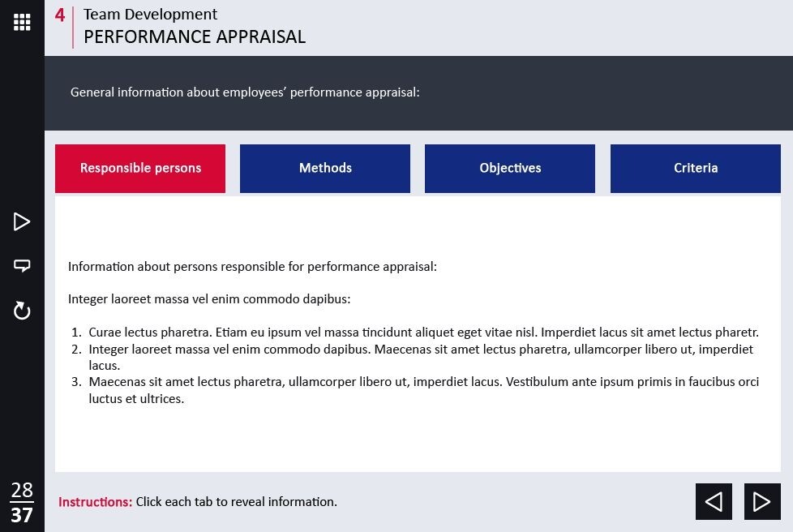This screenshot has width=793, height=532.
Task: Click the General information banner text
Action: point(245,92)
